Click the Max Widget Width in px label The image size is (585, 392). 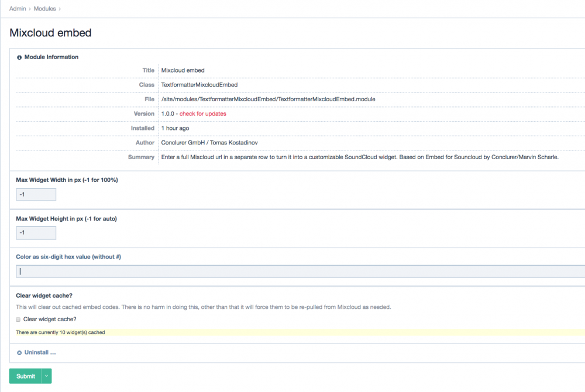coord(67,180)
